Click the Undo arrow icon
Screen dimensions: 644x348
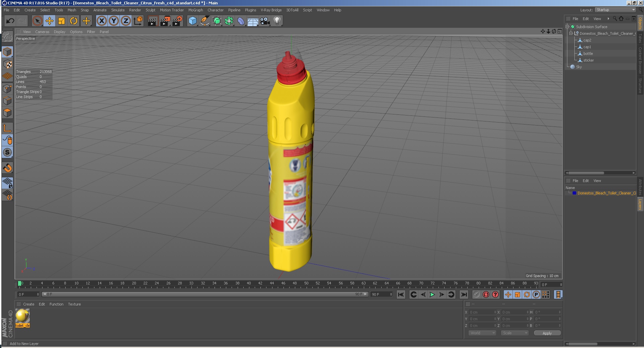point(10,21)
